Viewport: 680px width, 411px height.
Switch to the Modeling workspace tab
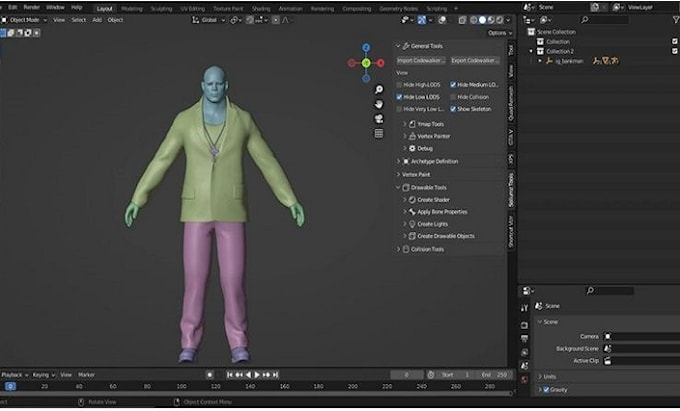pyautogui.click(x=131, y=9)
